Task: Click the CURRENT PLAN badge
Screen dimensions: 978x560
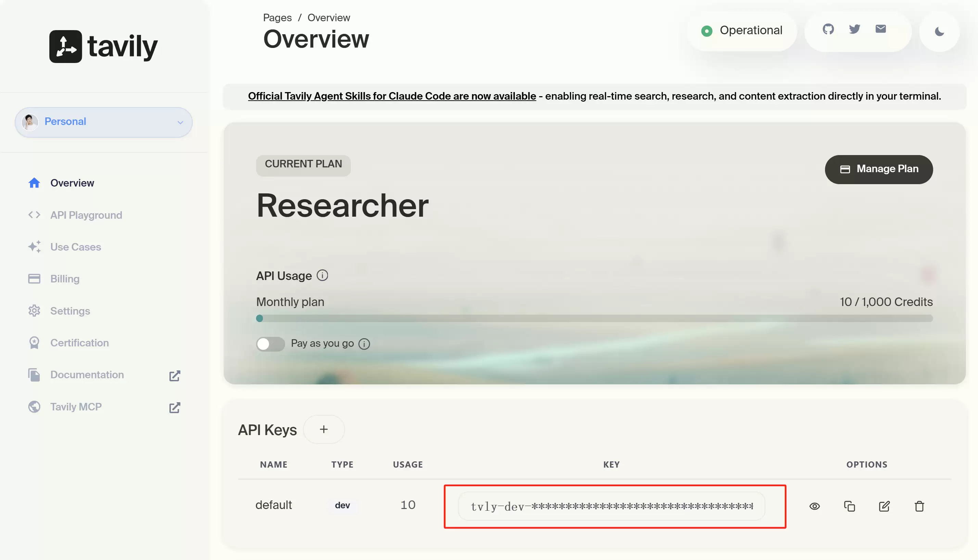Action: click(303, 165)
